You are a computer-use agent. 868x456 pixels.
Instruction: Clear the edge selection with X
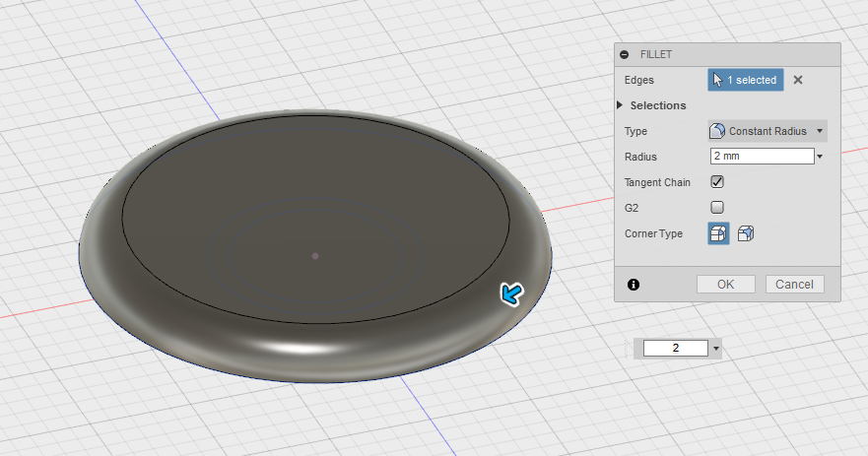pos(798,80)
